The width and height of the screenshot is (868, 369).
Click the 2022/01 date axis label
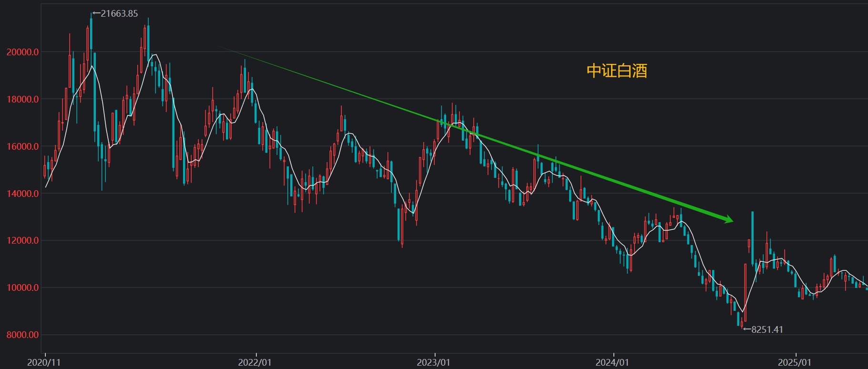pos(255,362)
